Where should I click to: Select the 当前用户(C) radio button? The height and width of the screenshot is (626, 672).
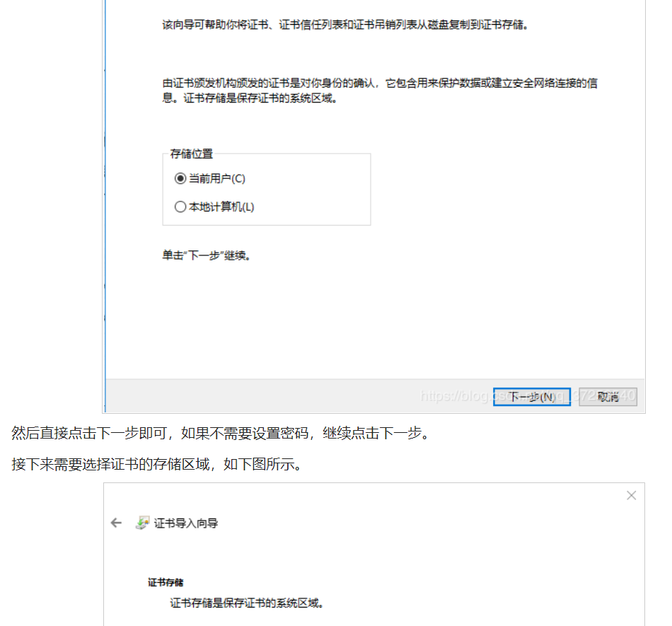pos(180,178)
